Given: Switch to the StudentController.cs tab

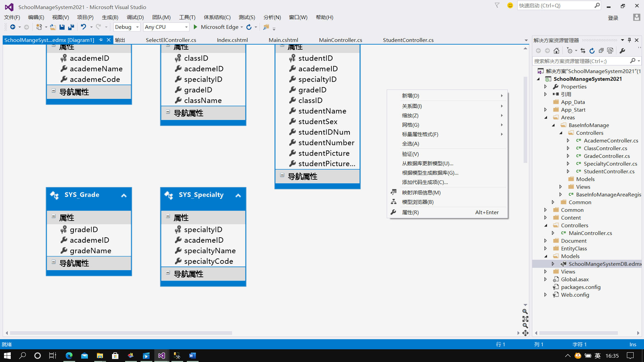Looking at the screenshot, I should (408, 40).
